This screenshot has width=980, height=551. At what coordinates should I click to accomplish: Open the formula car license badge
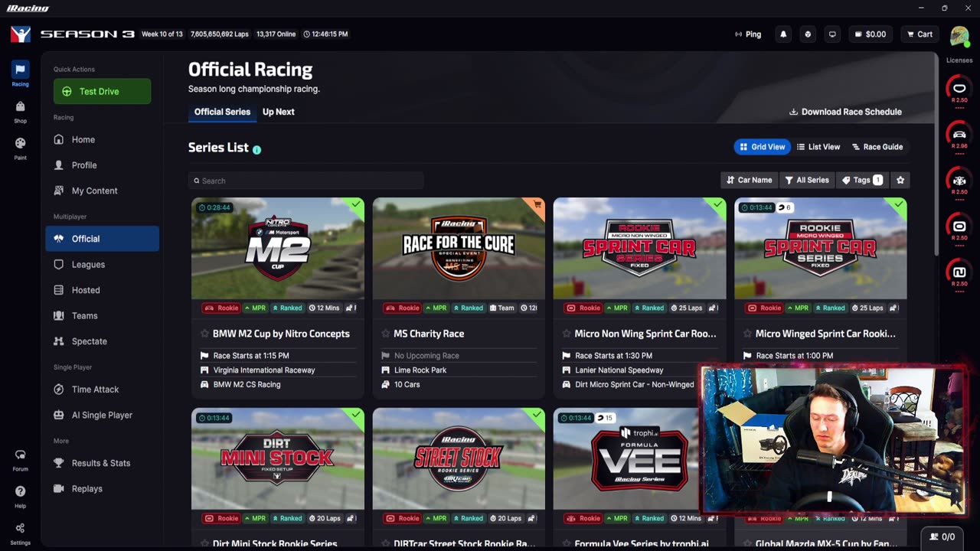[959, 180]
